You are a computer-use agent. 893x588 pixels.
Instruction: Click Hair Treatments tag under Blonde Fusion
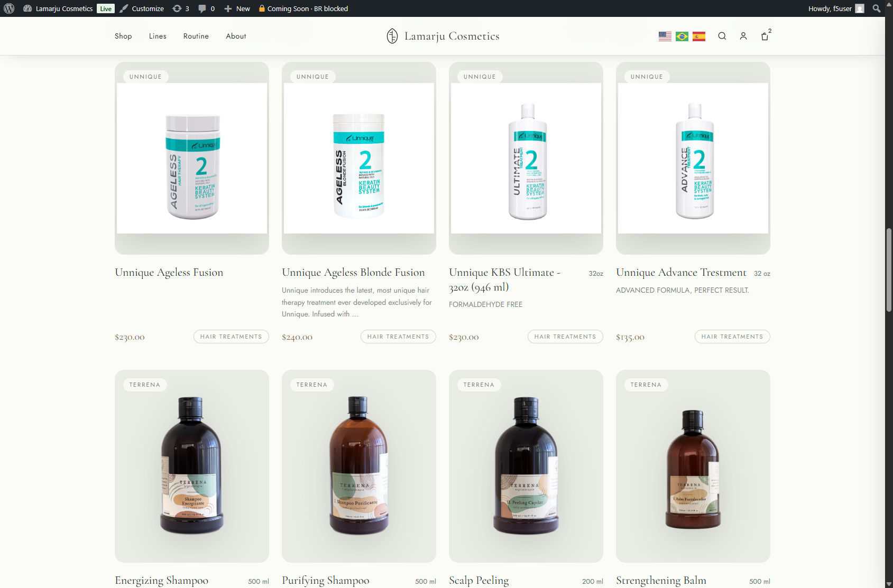[x=398, y=337]
